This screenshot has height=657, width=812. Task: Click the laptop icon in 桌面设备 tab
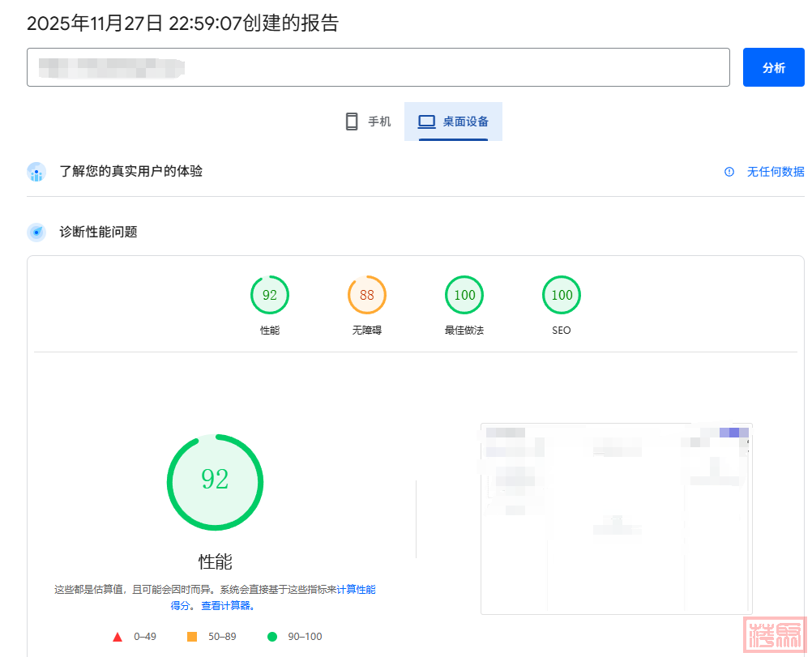point(426,122)
